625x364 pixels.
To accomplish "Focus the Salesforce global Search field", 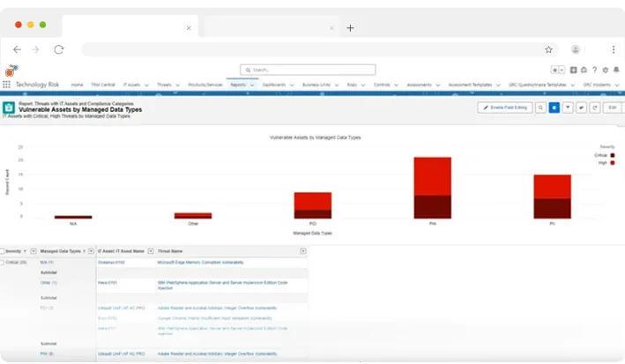I will [308, 70].
